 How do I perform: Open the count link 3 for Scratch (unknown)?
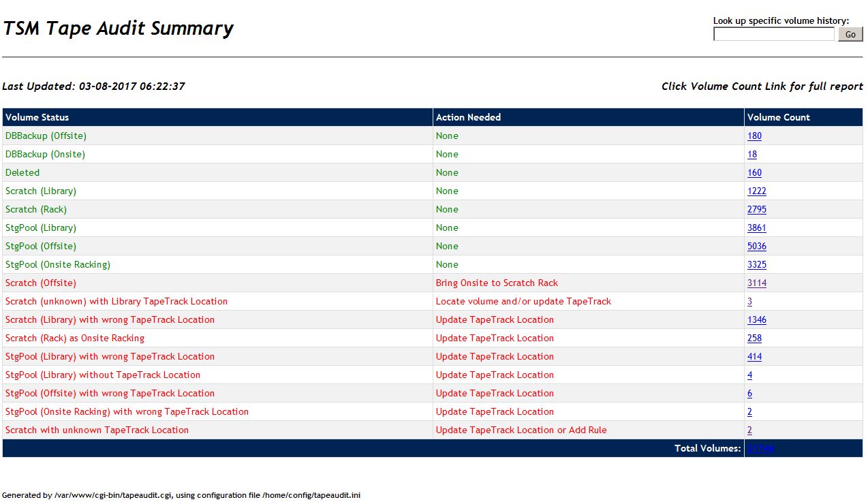click(750, 302)
